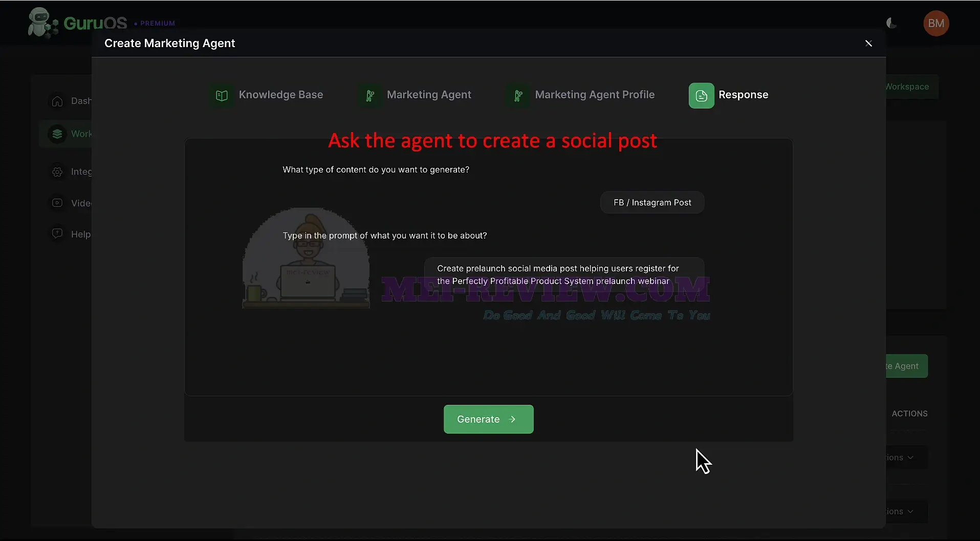980x541 pixels.
Task: Click the PREMIUM badge label
Action: point(158,24)
